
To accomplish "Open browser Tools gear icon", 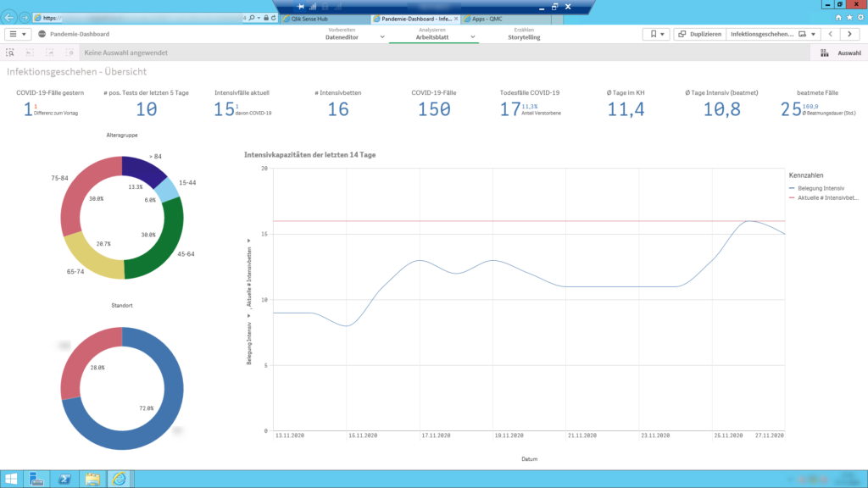I will tap(861, 18).
